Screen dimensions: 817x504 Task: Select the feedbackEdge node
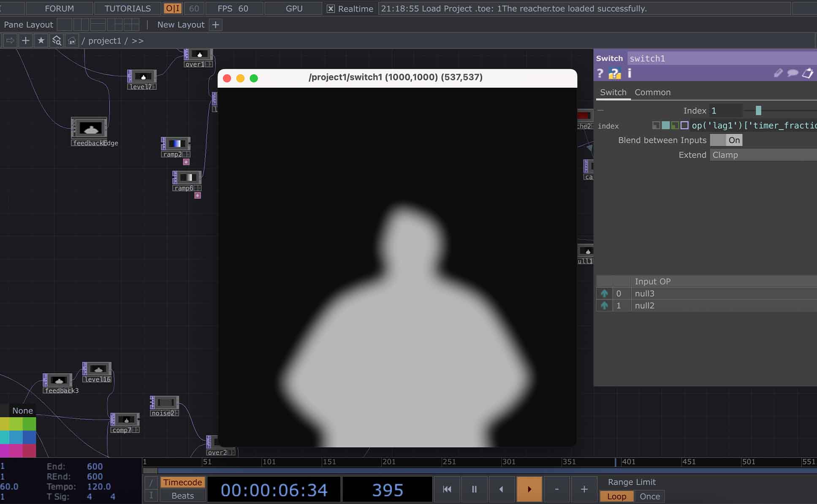89,128
